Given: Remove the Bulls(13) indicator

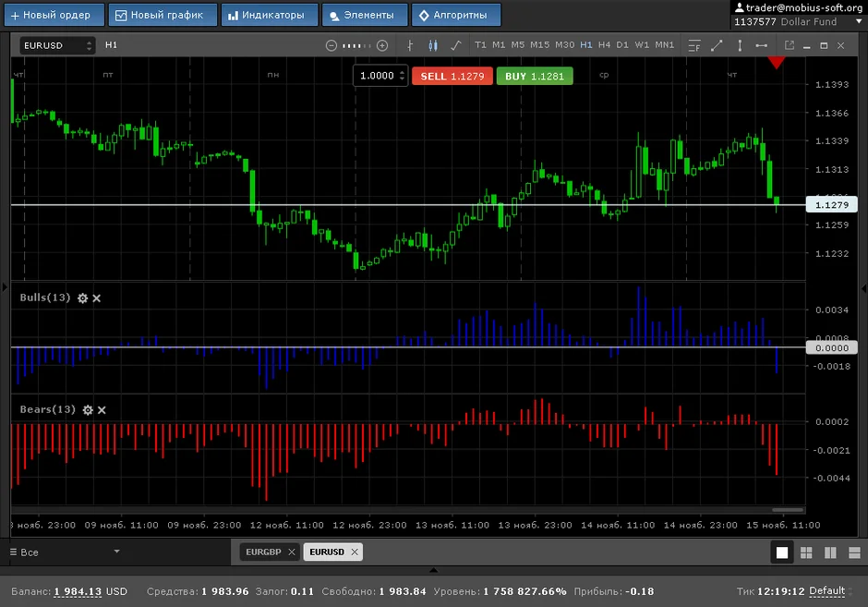Looking at the screenshot, I should [97, 298].
